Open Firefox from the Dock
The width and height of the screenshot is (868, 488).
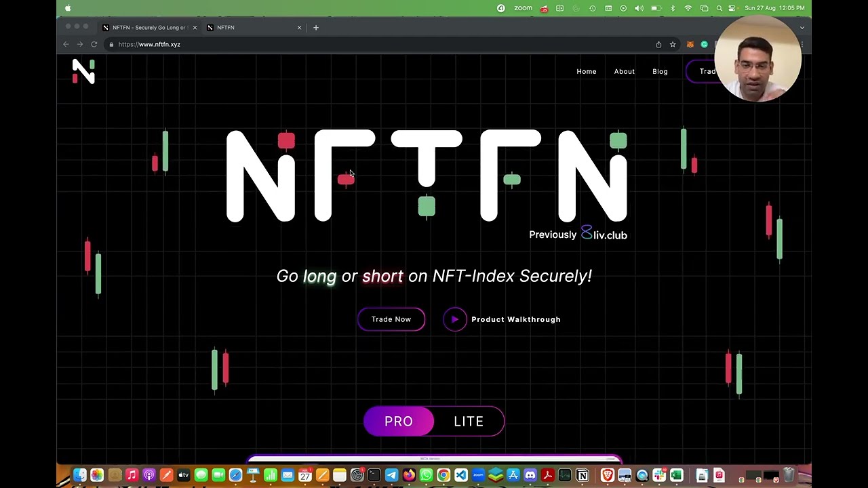[x=409, y=475]
